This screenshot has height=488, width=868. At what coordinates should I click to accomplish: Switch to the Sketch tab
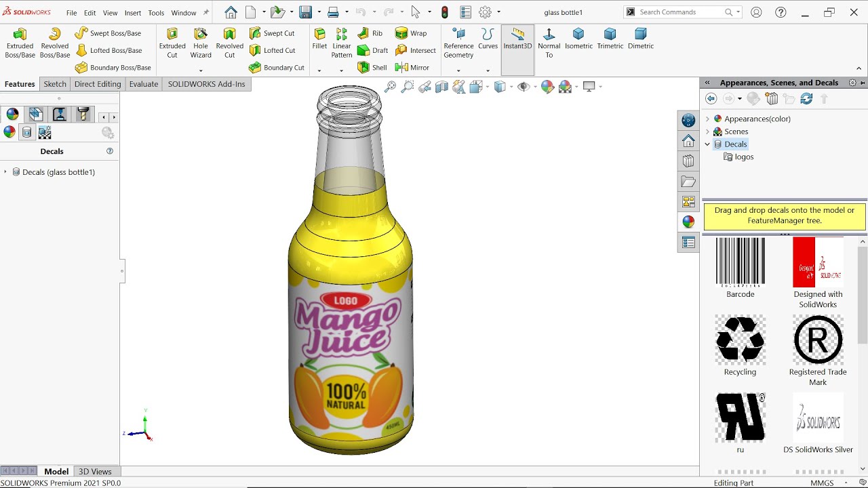point(55,84)
